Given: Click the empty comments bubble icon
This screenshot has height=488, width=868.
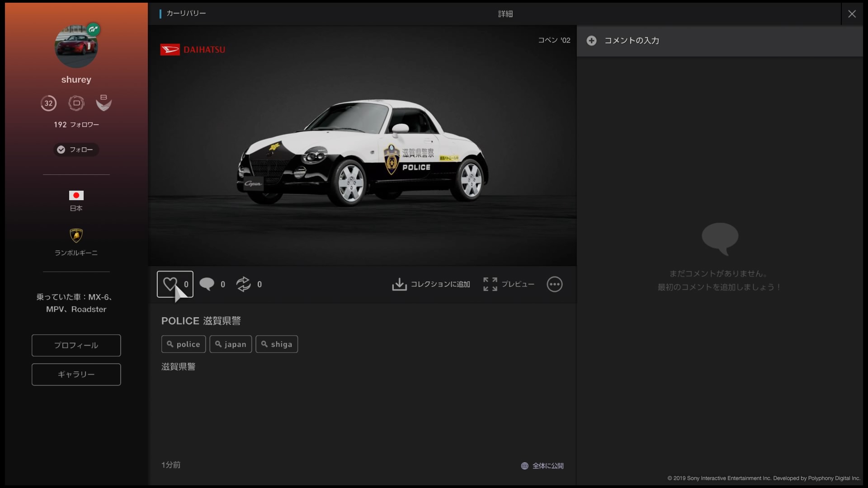Looking at the screenshot, I should [x=720, y=239].
